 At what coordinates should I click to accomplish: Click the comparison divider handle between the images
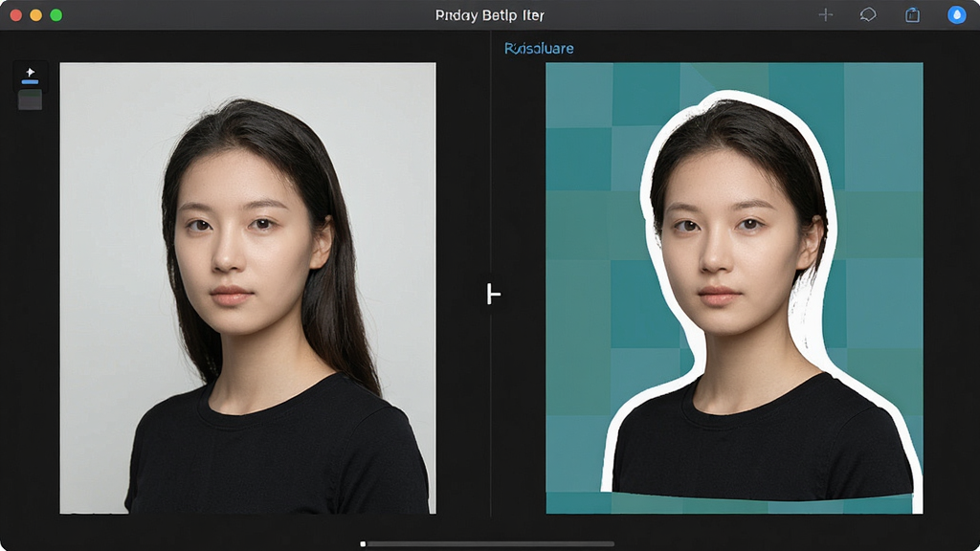coord(493,294)
